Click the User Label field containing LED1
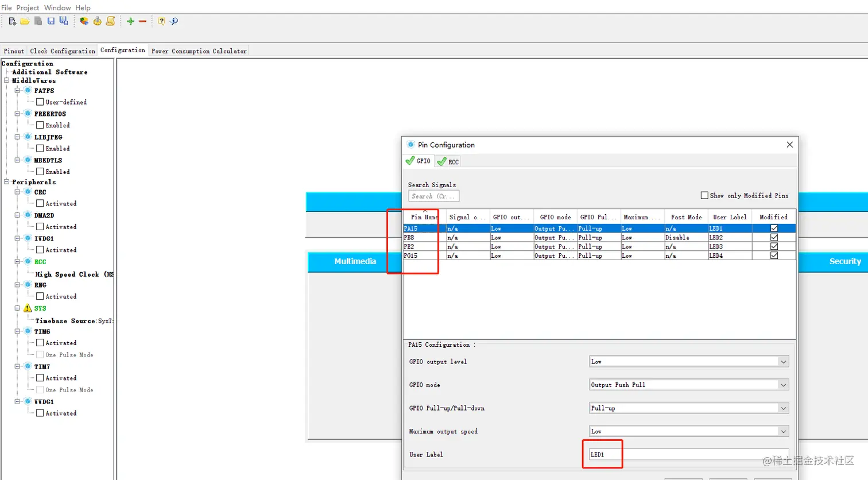 click(689, 455)
